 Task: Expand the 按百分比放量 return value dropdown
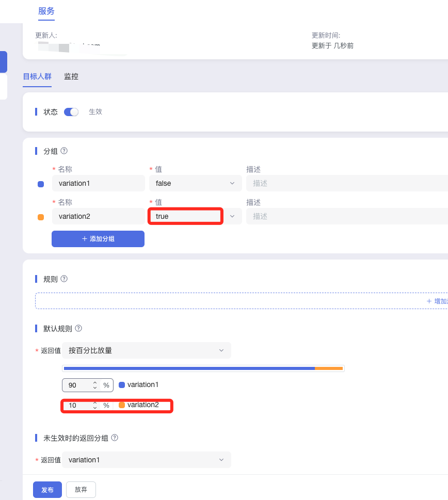click(147, 350)
